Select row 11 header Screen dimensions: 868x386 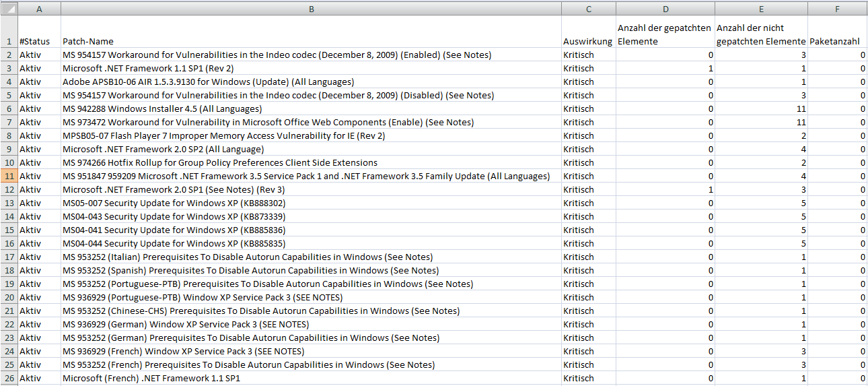(x=9, y=176)
